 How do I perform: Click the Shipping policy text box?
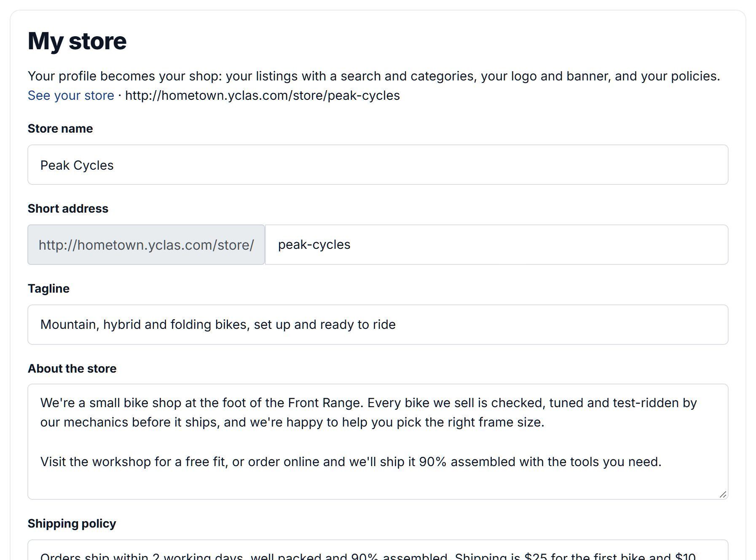(x=378, y=550)
